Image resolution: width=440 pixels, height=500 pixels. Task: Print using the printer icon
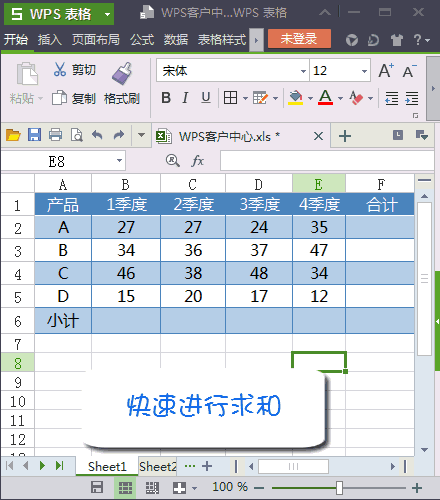pos(55,135)
